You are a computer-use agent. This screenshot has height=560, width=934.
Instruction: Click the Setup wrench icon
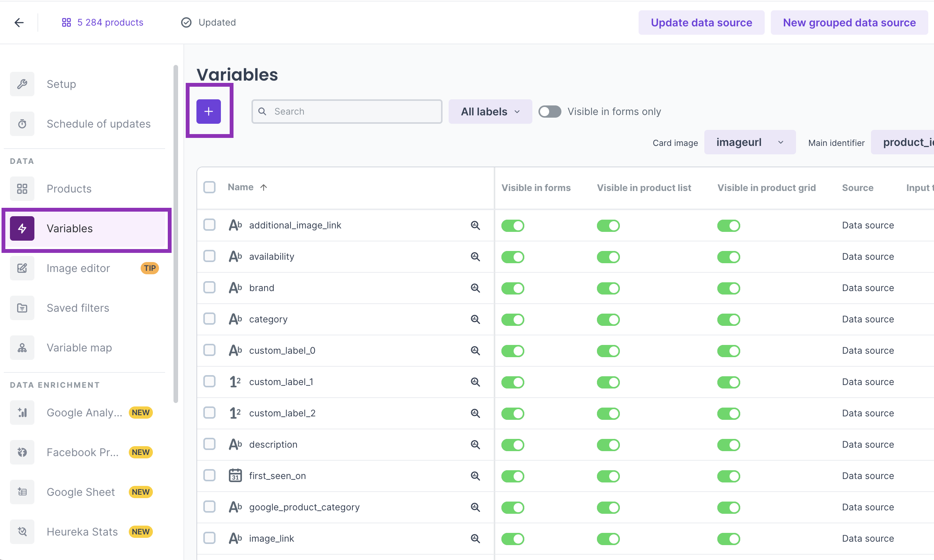click(22, 84)
